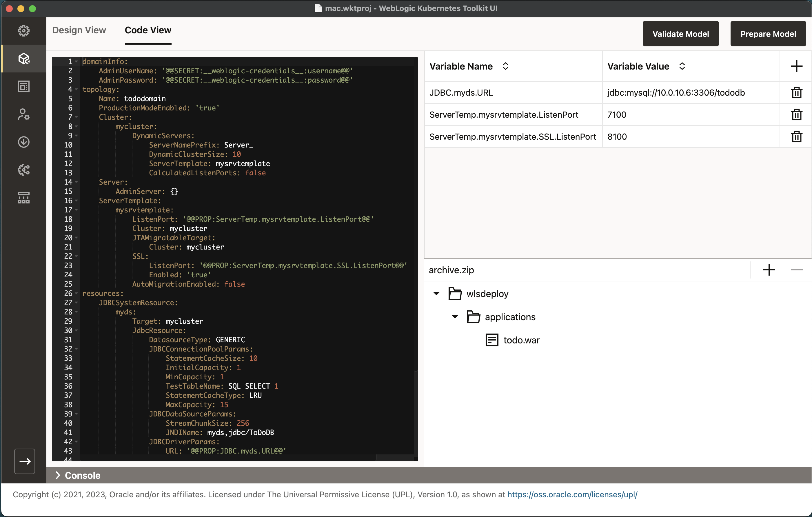Delete ServerTemp.mysrvtemplate.ListenPort variable
The width and height of the screenshot is (812, 517).
(796, 115)
